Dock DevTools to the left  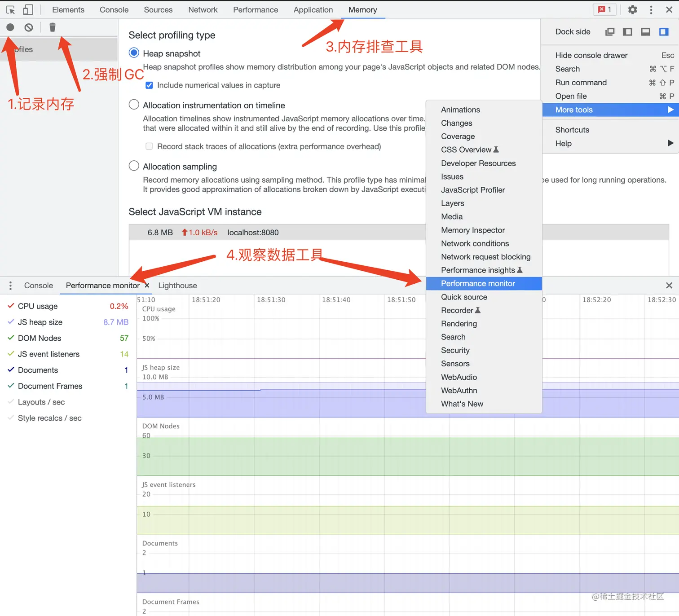(x=628, y=31)
